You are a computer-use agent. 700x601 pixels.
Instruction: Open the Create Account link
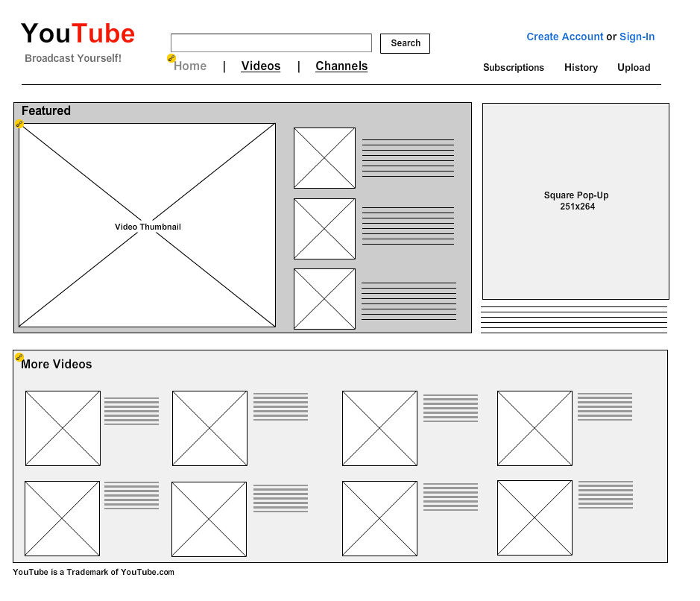click(x=565, y=37)
